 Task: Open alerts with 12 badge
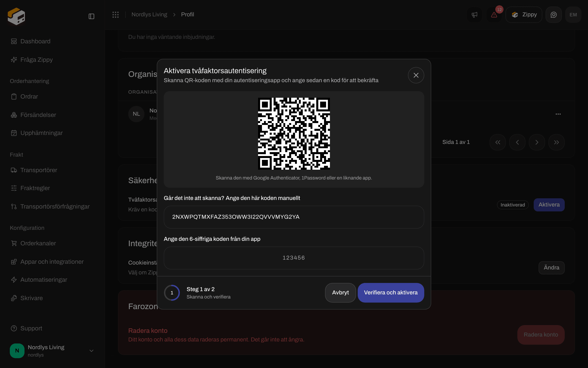point(494,15)
